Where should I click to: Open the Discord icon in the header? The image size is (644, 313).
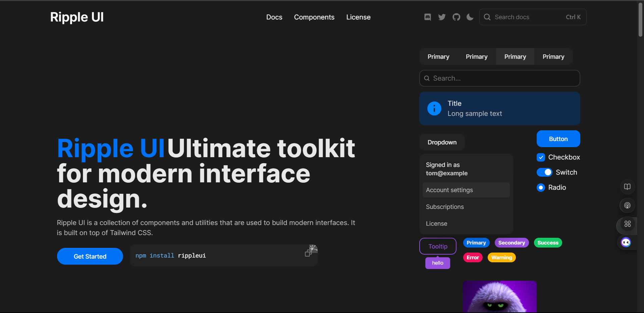[427, 17]
